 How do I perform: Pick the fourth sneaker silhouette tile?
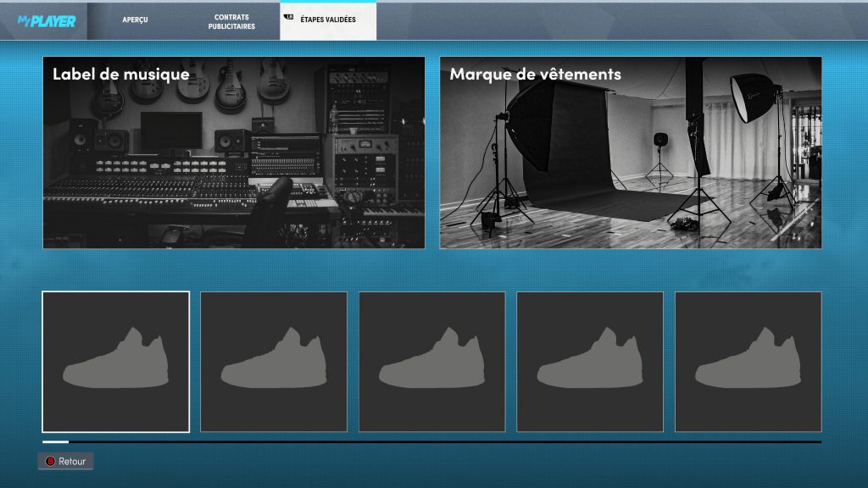coord(590,362)
